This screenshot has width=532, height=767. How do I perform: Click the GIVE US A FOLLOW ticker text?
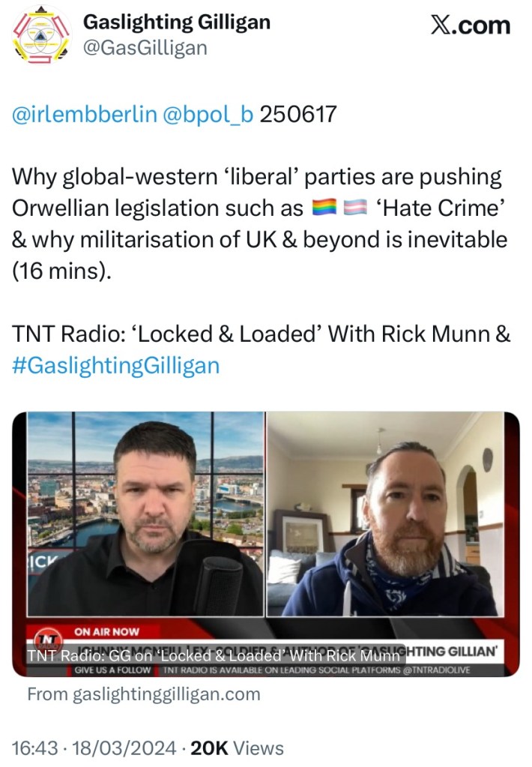[112, 670]
